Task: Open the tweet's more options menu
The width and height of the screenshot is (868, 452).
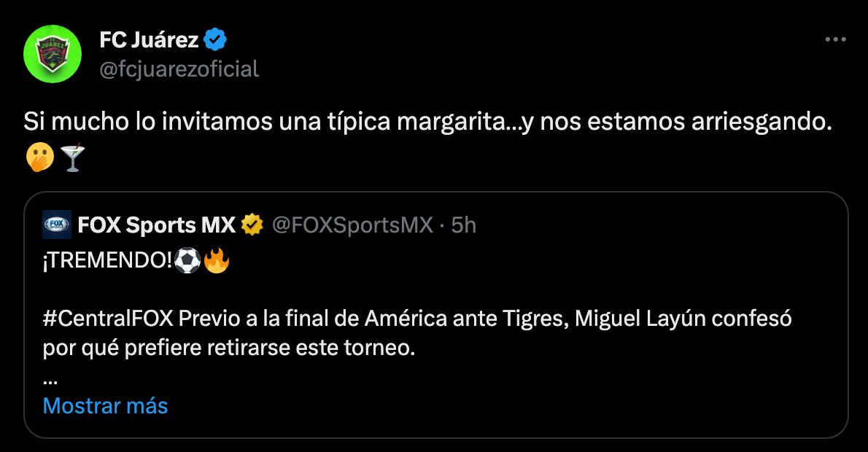Action: pyautogui.click(x=835, y=41)
